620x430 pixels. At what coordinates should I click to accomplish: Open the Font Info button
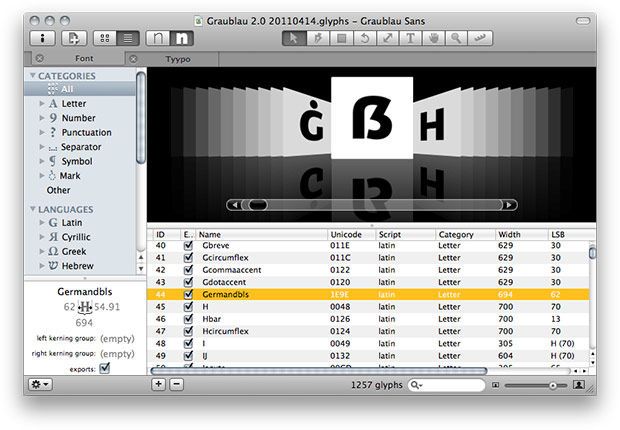coord(42,38)
